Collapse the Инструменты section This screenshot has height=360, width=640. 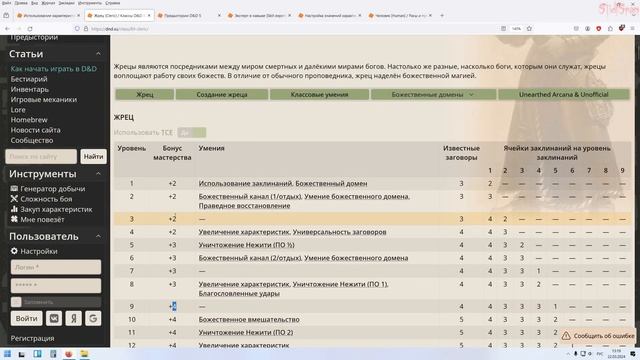98,174
